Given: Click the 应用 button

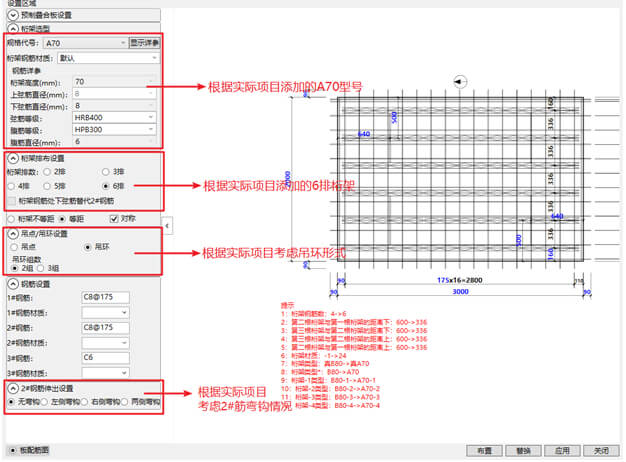Looking at the screenshot, I should point(562,451).
